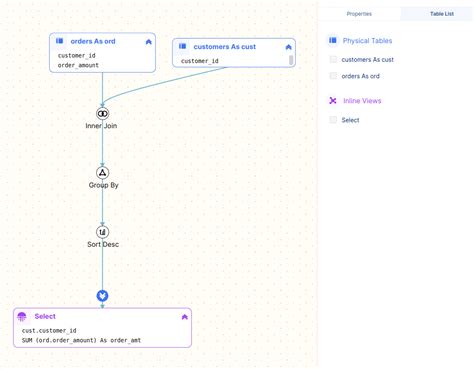The image size is (474, 369).
Task: Tick the Select inline view checkbox
Action: coord(333,120)
